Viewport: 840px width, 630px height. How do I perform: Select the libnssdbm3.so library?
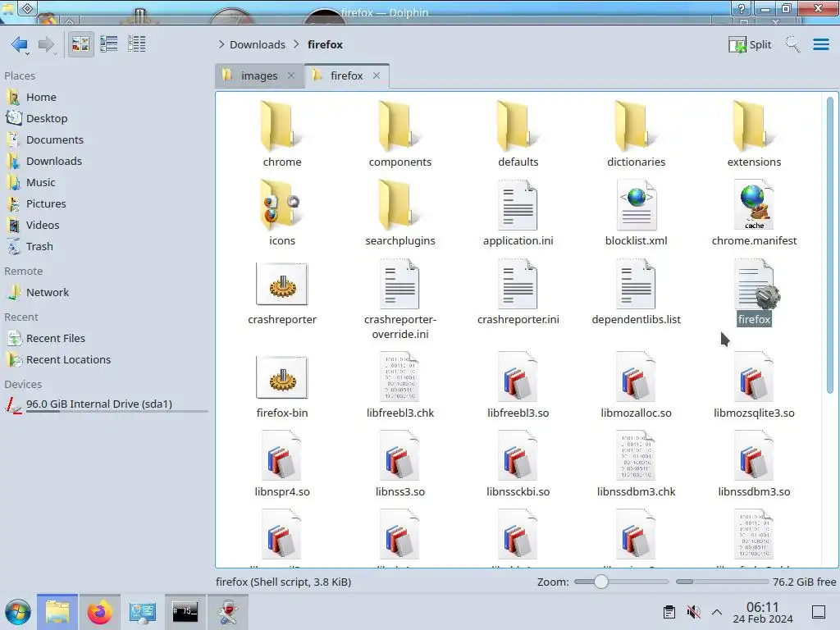pos(754,464)
